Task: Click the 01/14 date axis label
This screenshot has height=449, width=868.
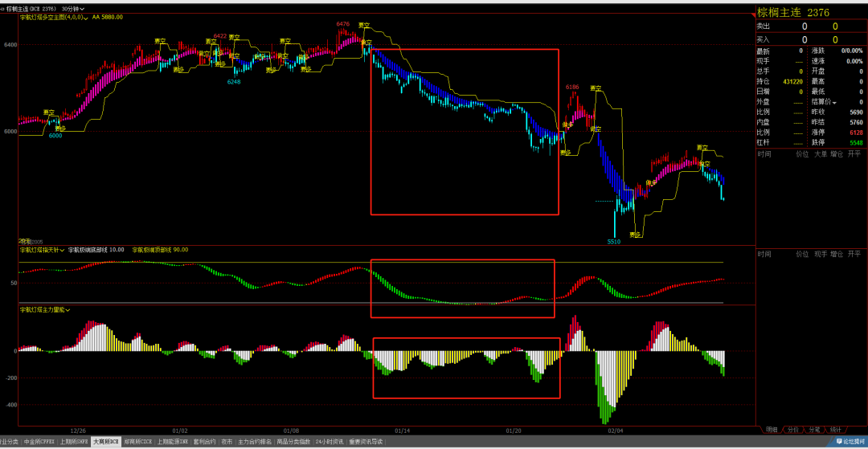Action: coord(403,431)
